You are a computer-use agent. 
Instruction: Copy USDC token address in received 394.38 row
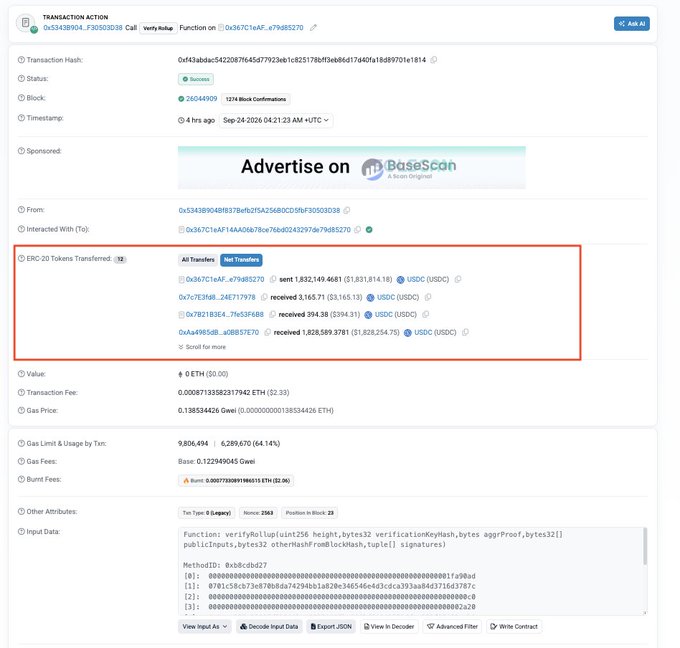click(x=425, y=315)
